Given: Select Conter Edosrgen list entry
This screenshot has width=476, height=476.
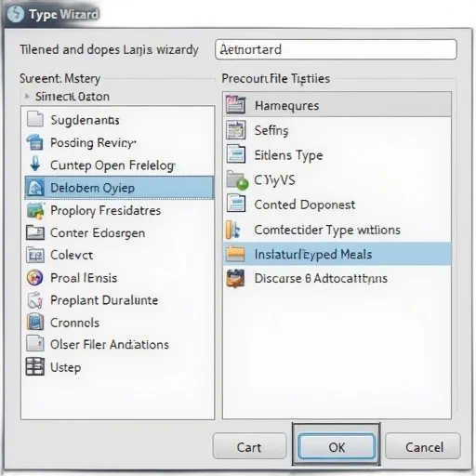Looking at the screenshot, I should point(118,233).
